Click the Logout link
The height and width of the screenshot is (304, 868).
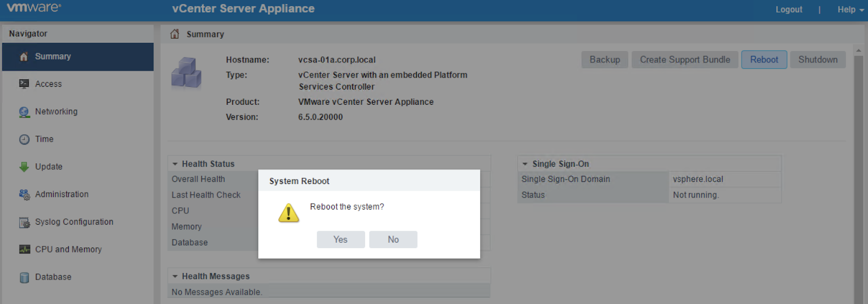coord(789,9)
